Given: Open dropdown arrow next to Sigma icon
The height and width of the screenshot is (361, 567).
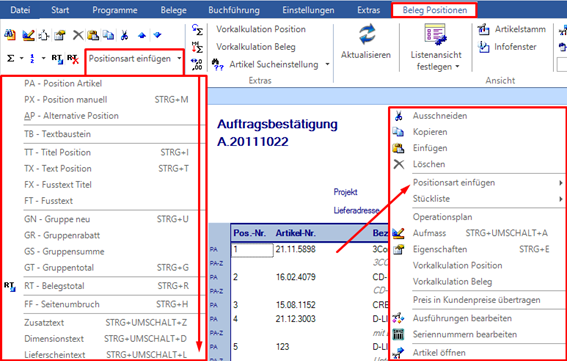Looking at the screenshot, I should coord(22,58).
